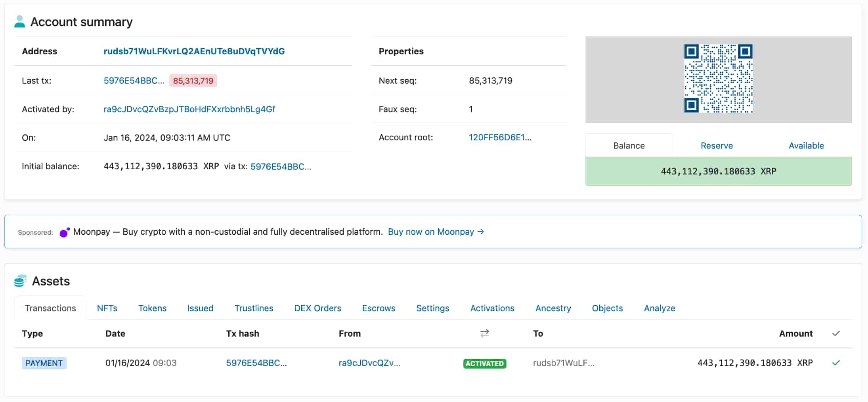Click the arrow icon after Buy now on Moonpay

pyautogui.click(x=480, y=232)
